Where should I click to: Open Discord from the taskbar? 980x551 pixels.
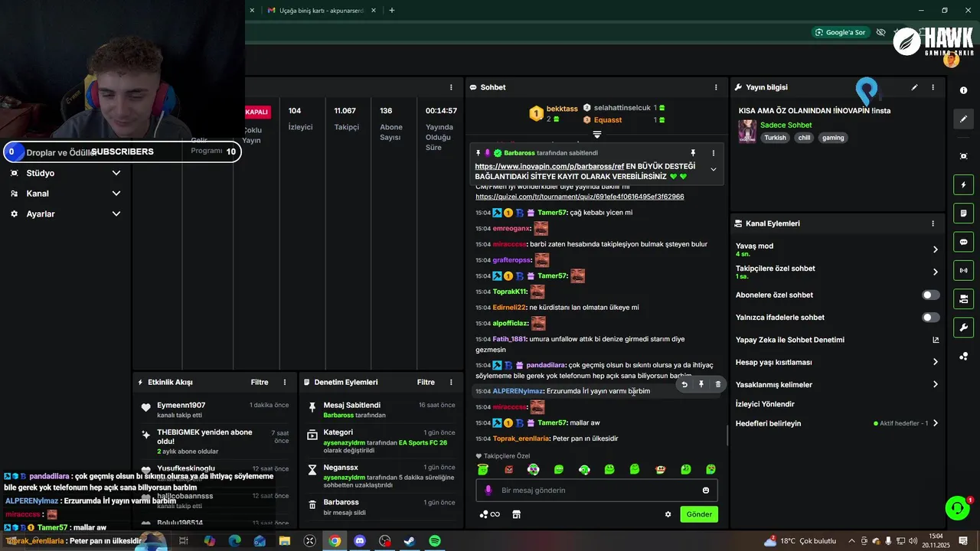point(360,541)
